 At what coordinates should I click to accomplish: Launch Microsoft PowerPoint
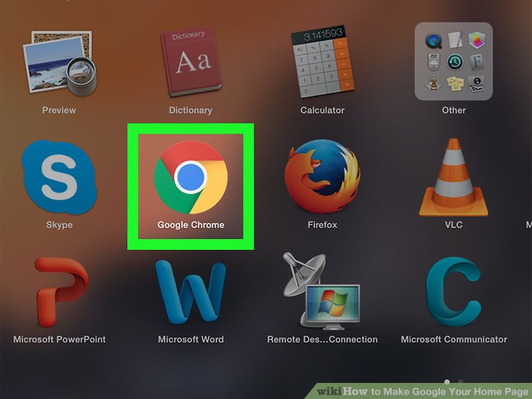[61, 292]
